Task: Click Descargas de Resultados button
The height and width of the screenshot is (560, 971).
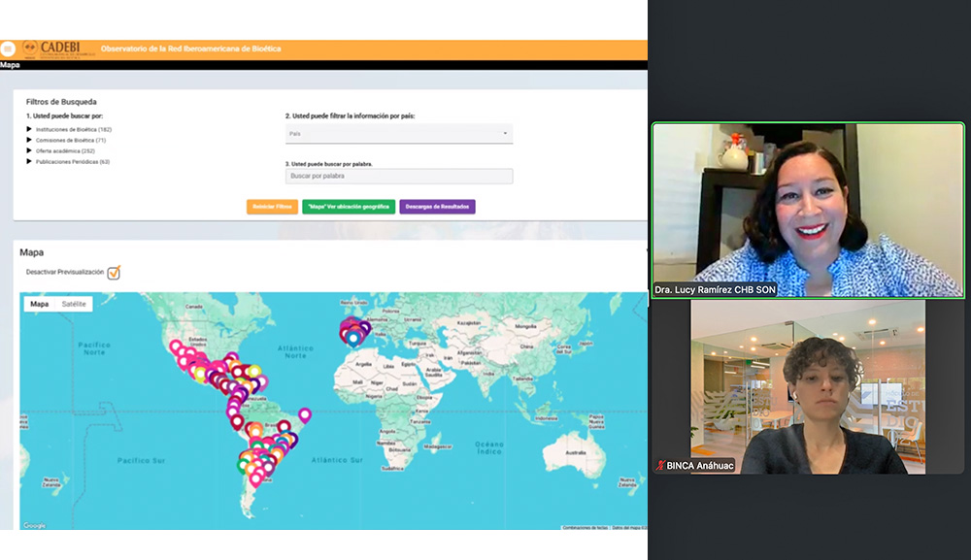Action: 437,207
